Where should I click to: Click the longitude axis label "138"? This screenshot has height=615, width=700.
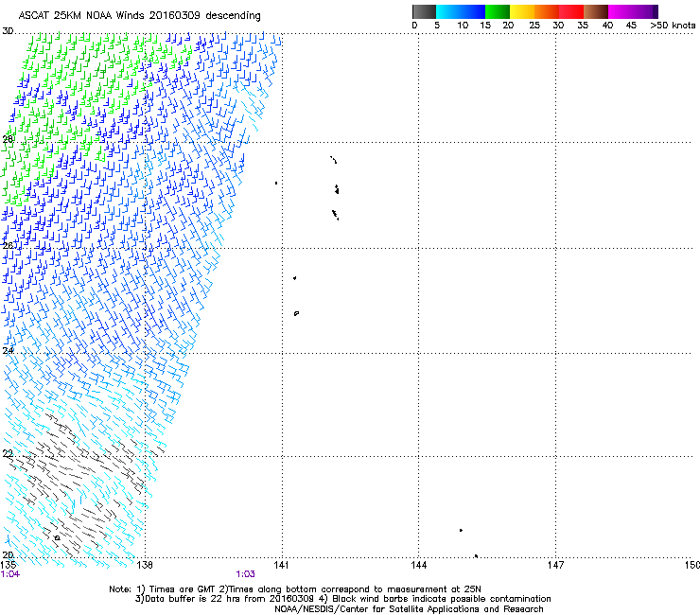coord(145,565)
